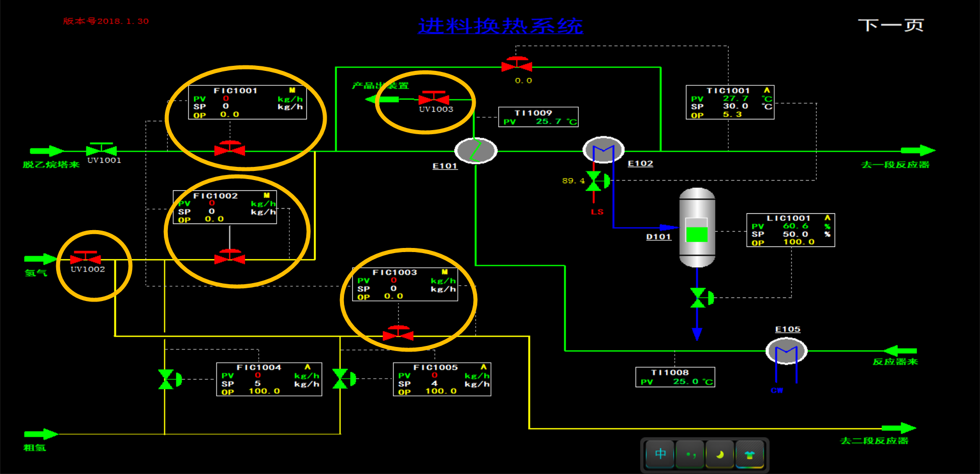Open the LIC1001 controller faceplate
980x474 pixels.
click(x=791, y=230)
